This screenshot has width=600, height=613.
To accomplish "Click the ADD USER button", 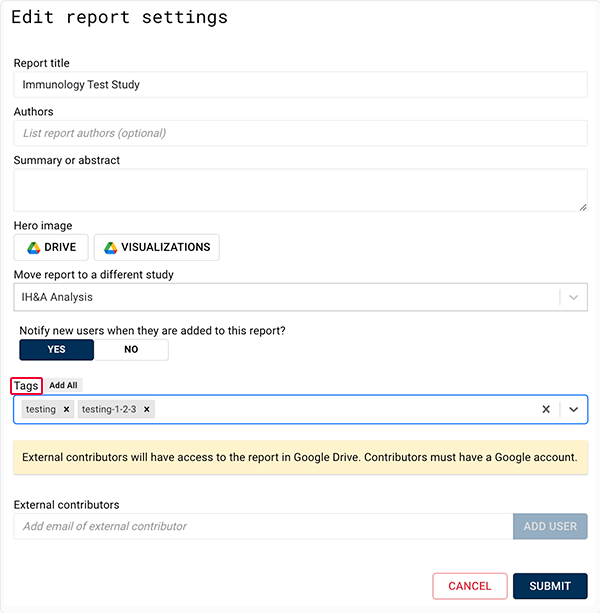I will point(550,526).
